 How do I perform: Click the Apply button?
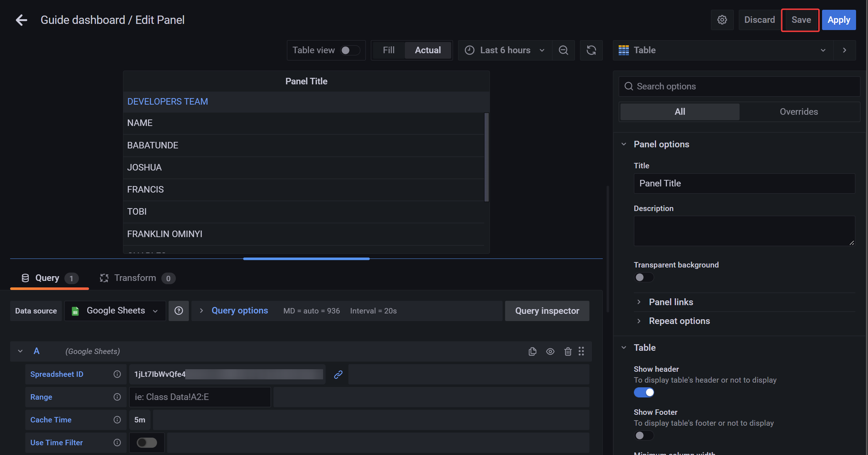coord(839,20)
